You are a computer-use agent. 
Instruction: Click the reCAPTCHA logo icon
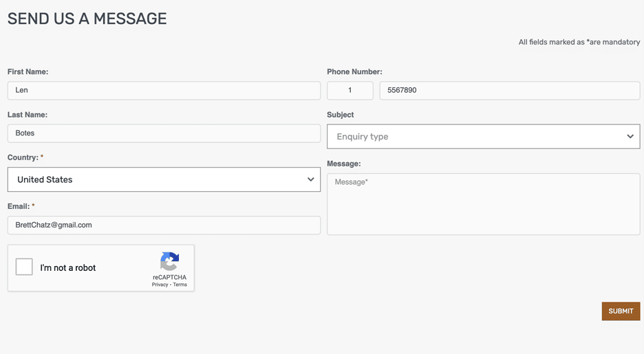[x=169, y=261]
